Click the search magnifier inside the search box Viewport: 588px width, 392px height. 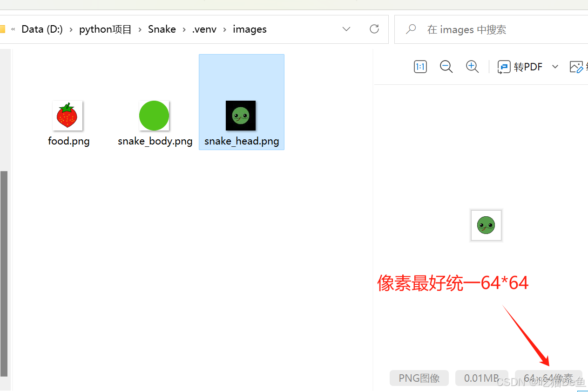[x=410, y=29]
